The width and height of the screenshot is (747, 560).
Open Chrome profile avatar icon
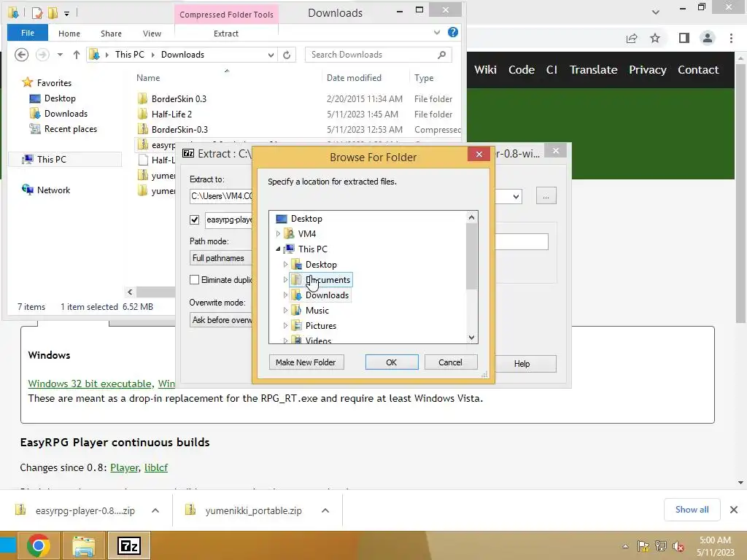tap(708, 38)
